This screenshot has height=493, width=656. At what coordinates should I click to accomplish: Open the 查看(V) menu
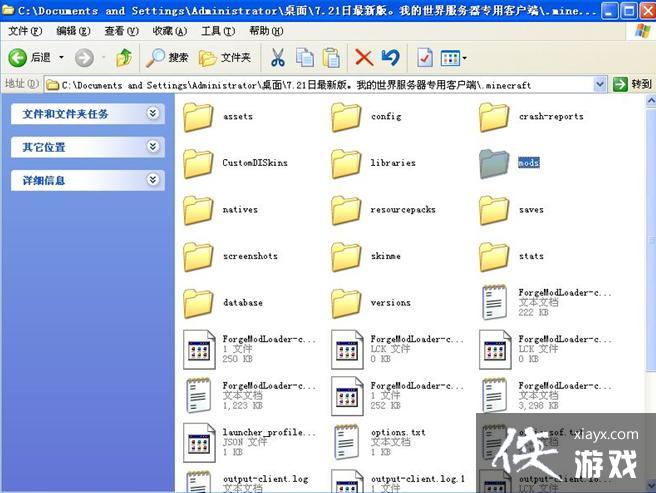(120, 32)
